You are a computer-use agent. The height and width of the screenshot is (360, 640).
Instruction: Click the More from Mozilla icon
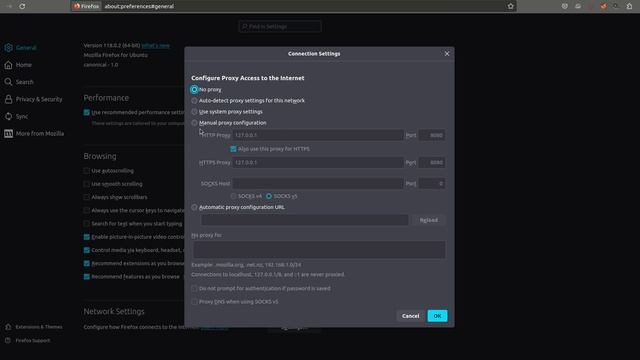pyautogui.click(x=9, y=133)
